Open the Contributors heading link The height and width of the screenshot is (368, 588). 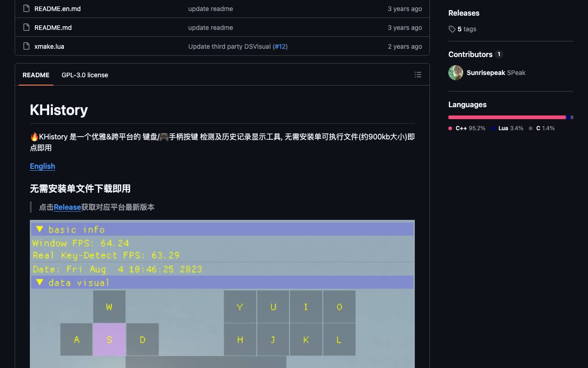pyautogui.click(x=470, y=54)
